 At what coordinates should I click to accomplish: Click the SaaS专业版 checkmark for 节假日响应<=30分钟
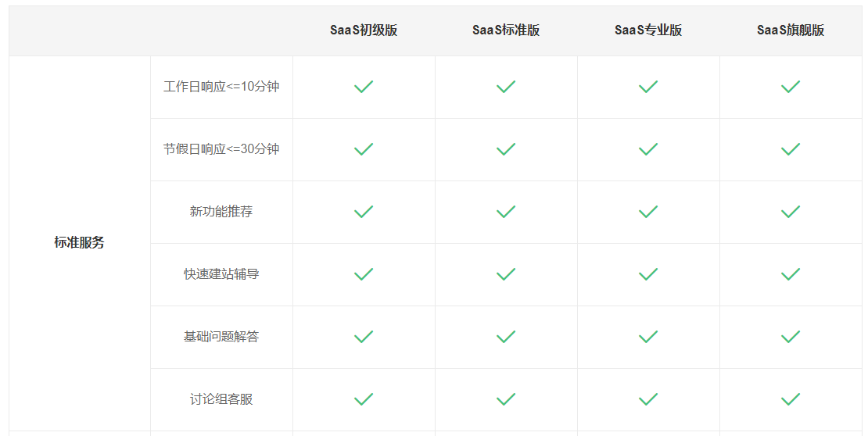point(648,149)
